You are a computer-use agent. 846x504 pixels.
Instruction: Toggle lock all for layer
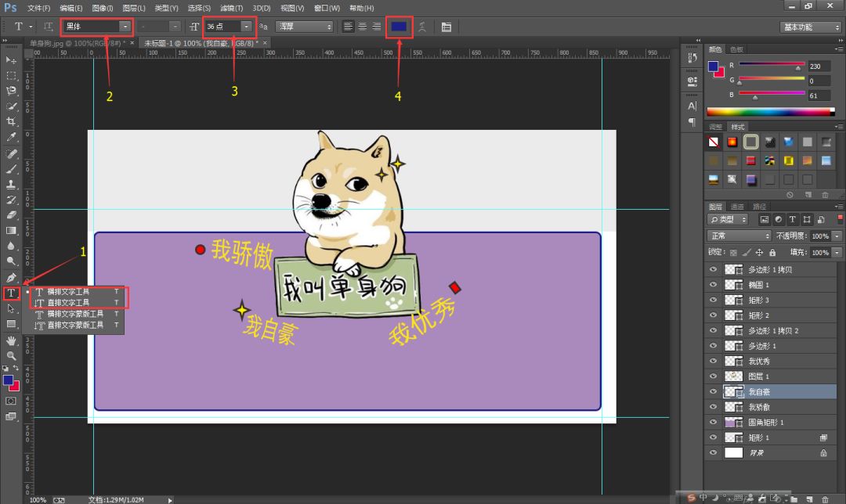(772, 252)
